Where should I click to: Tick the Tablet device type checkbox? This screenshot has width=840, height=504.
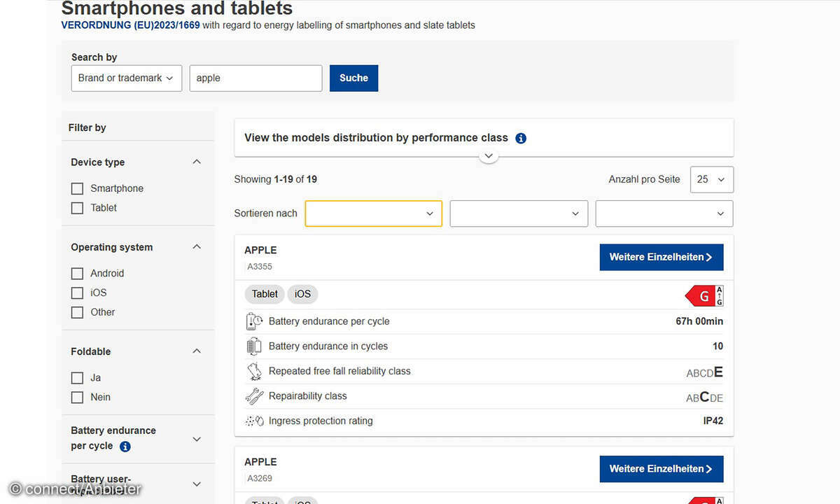click(x=77, y=208)
